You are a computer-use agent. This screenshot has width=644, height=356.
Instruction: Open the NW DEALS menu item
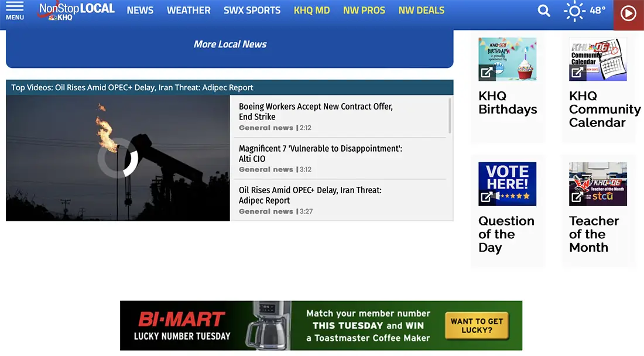pyautogui.click(x=422, y=11)
